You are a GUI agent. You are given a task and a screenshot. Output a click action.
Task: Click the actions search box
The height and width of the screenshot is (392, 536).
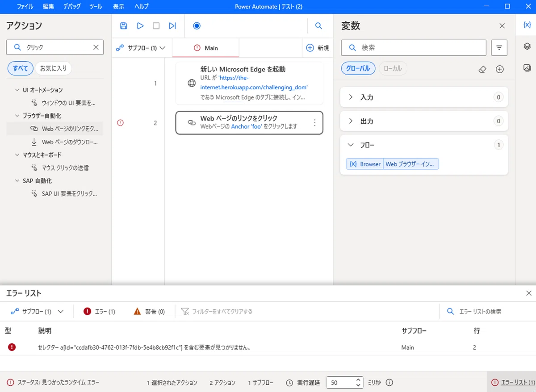click(55, 47)
